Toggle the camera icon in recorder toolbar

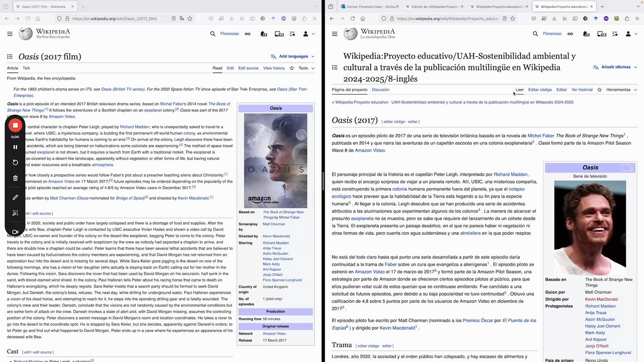(x=15, y=232)
